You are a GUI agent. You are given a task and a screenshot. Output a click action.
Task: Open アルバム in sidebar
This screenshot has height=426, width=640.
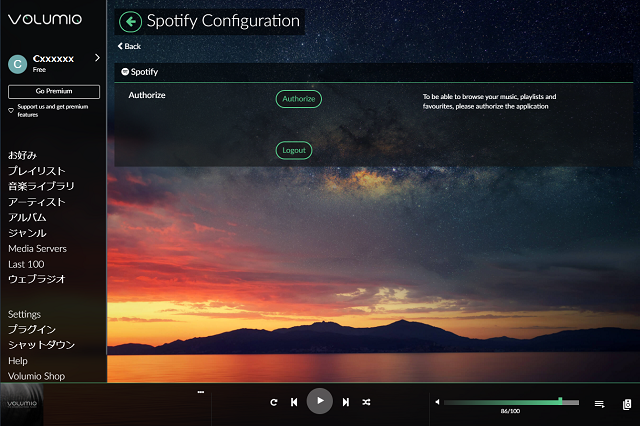27,217
